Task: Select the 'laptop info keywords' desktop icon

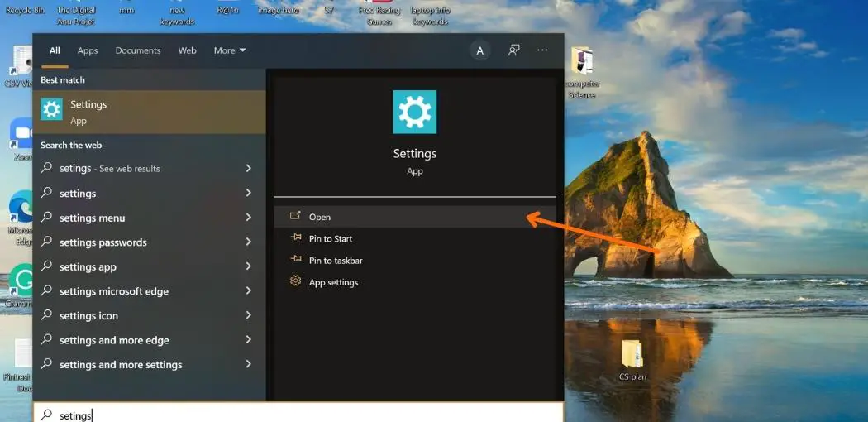Action: point(430,14)
